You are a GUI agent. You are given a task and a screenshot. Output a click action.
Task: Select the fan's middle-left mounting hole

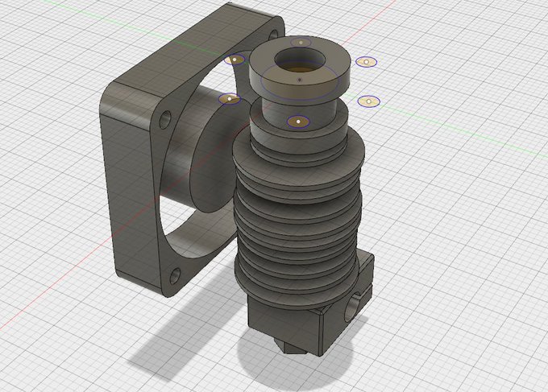[165, 120]
